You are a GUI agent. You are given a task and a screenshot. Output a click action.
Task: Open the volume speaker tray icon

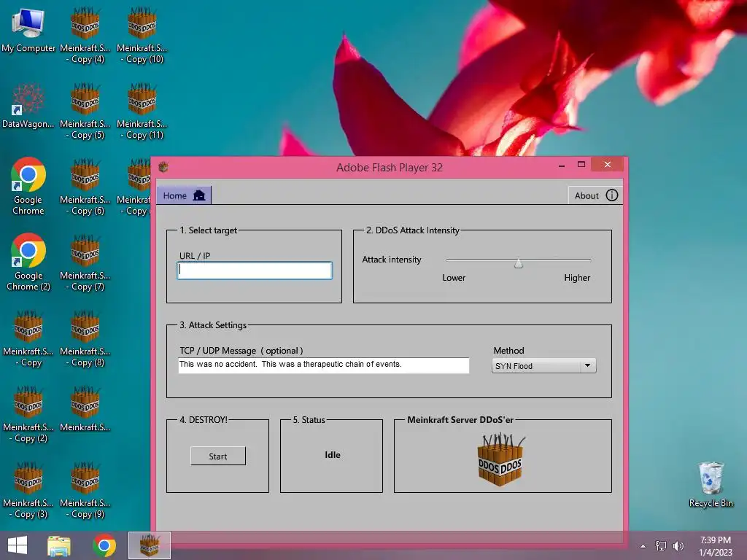[x=678, y=545]
